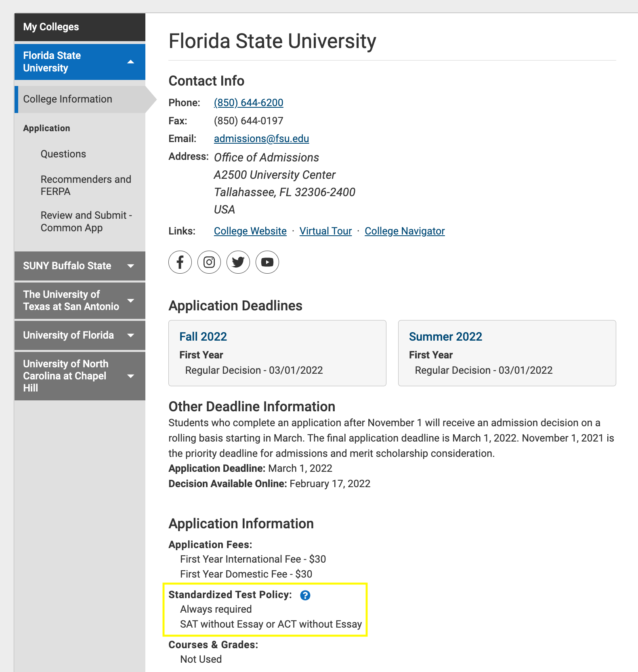Open the Virtual Tour link

pyautogui.click(x=325, y=231)
